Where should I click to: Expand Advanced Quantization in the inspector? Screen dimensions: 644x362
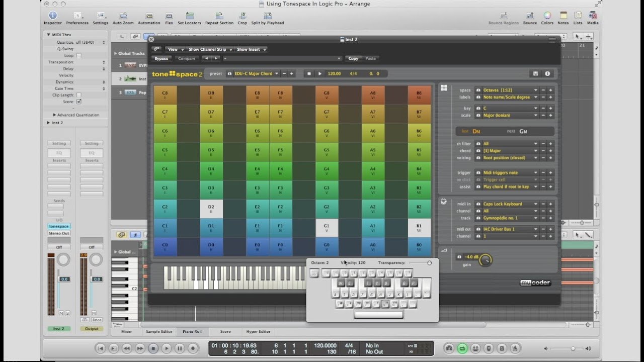coord(76,115)
